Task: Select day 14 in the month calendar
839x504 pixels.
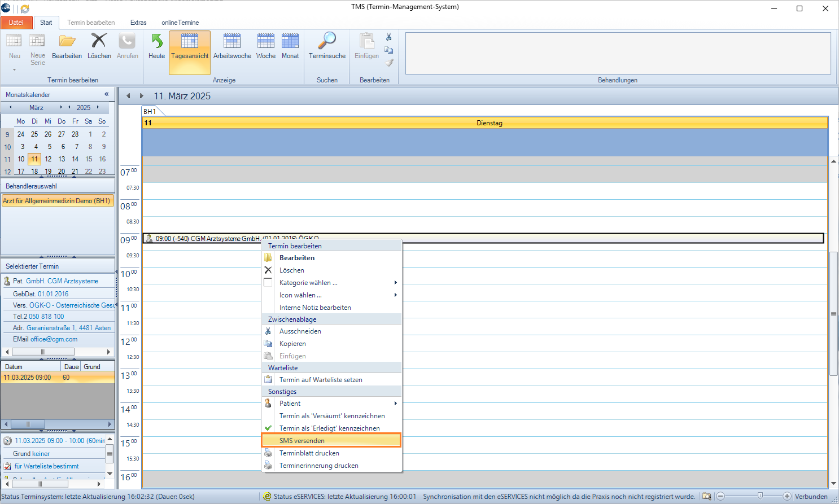Action: pyautogui.click(x=75, y=159)
